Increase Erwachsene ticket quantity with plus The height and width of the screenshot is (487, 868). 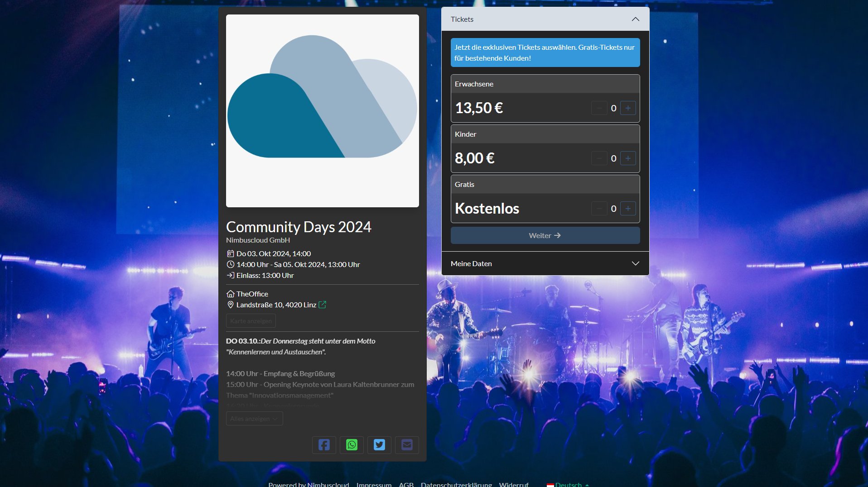tap(628, 108)
